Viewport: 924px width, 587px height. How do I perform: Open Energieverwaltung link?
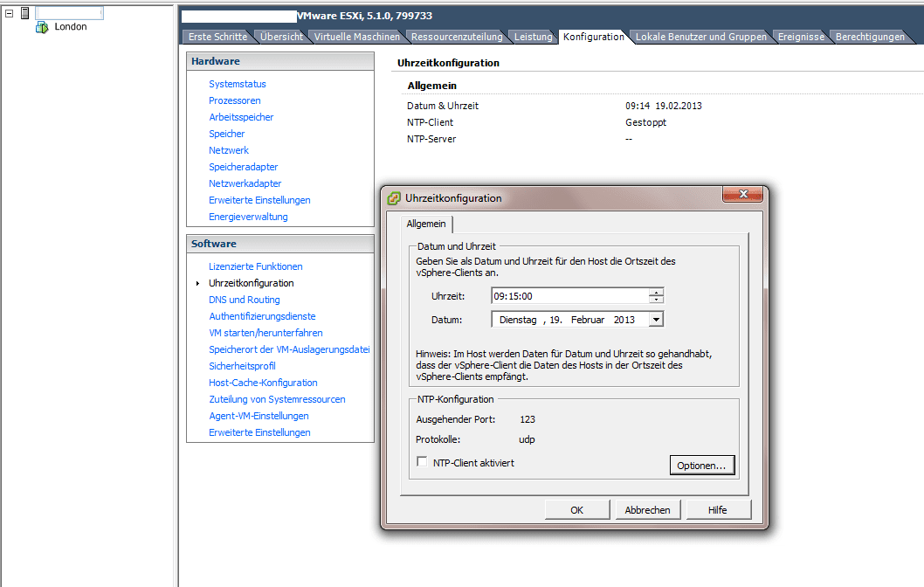coord(248,217)
